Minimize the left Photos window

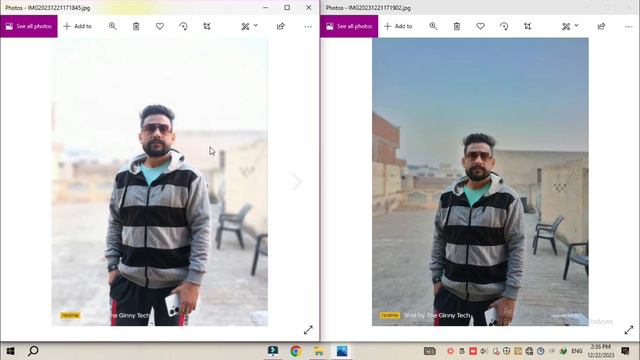point(266,7)
